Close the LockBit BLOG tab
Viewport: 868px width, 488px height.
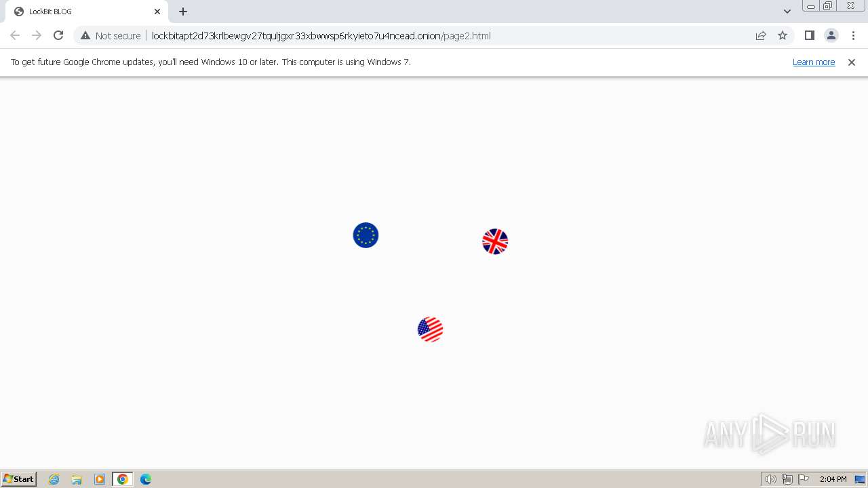click(157, 12)
